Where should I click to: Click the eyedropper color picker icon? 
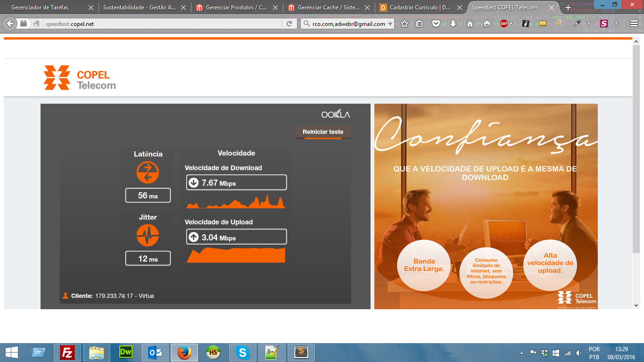pos(576,24)
